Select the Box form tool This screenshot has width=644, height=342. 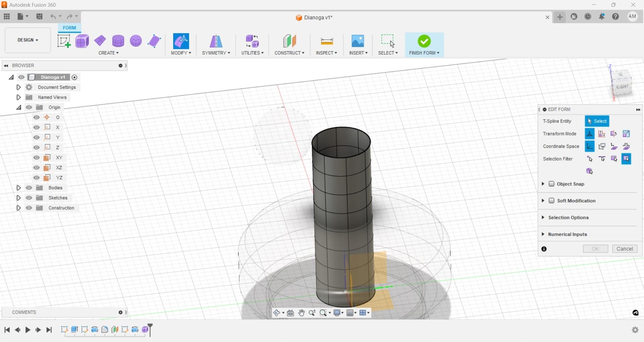tap(82, 41)
